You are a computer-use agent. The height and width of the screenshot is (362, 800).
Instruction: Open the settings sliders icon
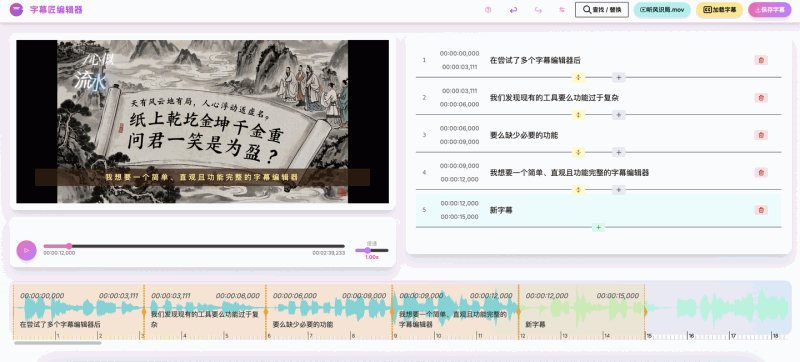pyautogui.click(x=562, y=10)
